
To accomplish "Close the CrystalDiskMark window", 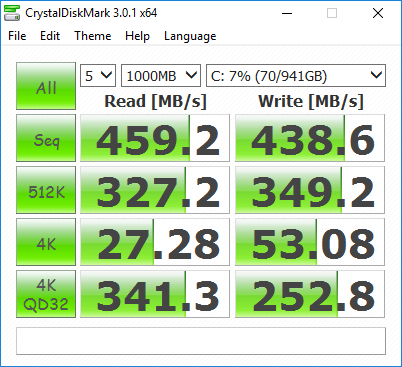I will [x=378, y=13].
